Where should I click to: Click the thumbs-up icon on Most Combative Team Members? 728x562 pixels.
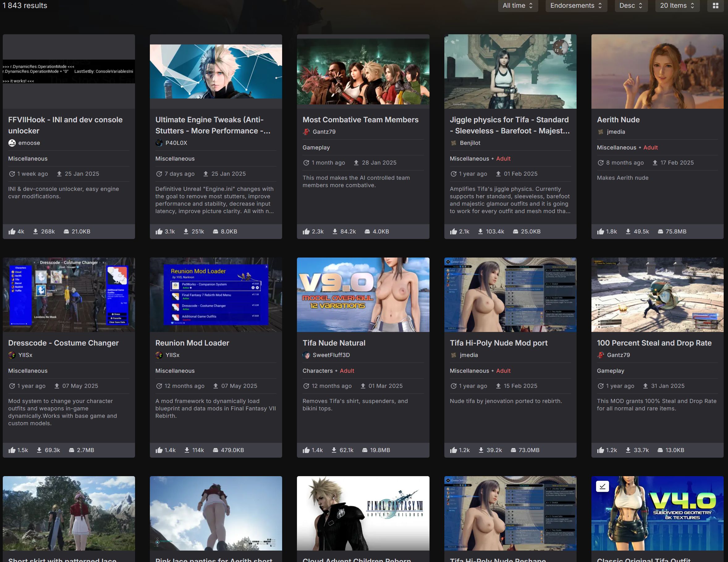click(306, 232)
